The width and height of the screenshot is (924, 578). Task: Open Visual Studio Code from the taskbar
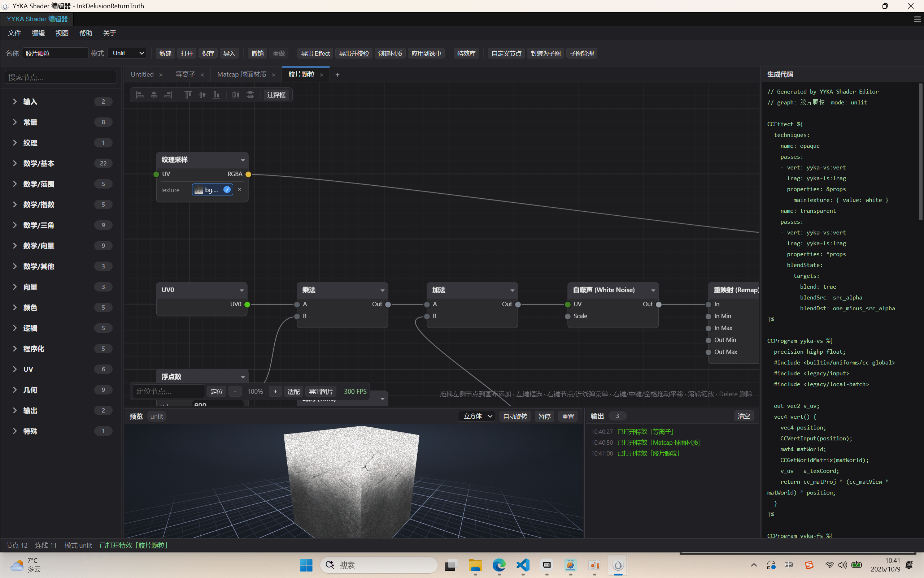pyautogui.click(x=523, y=565)
